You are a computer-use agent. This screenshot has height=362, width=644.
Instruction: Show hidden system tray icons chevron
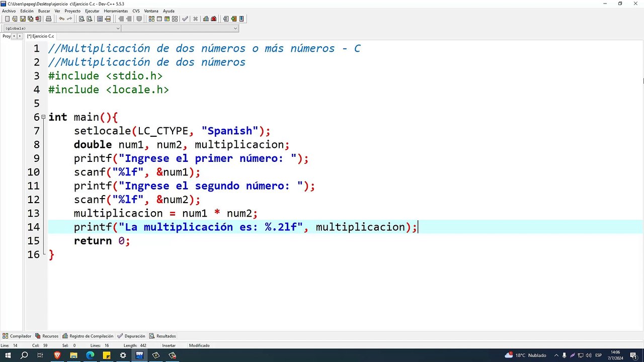[555, 355]
